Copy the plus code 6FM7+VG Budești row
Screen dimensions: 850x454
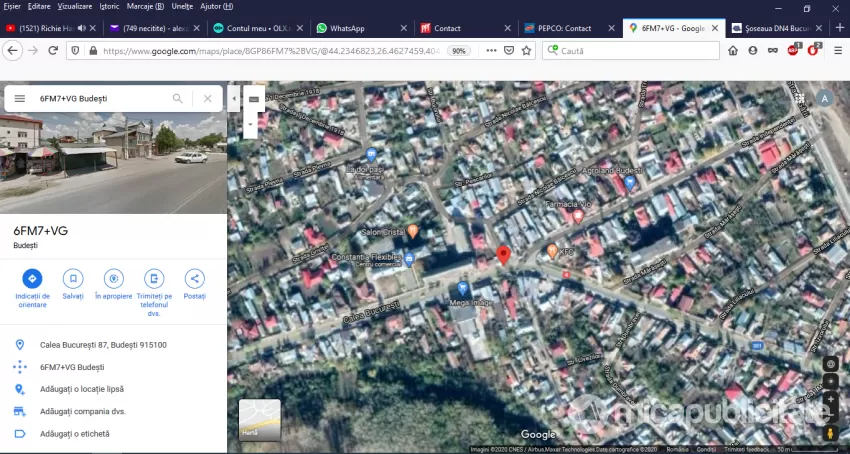point(113,367)
